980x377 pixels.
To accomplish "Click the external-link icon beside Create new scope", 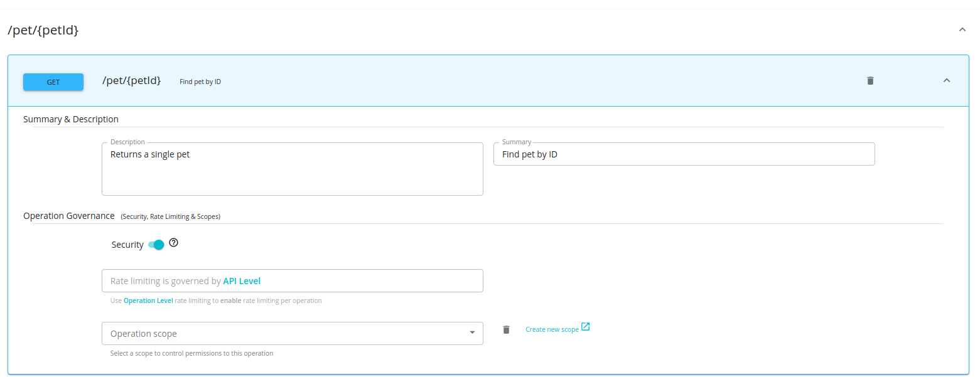I will [x=585, y=327].
